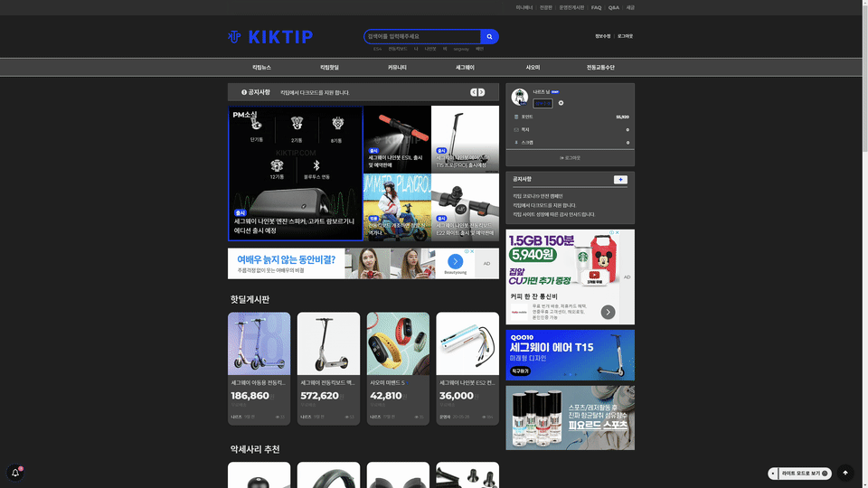
Task: Open the E22 white scooter article
Action: (465, 208)
